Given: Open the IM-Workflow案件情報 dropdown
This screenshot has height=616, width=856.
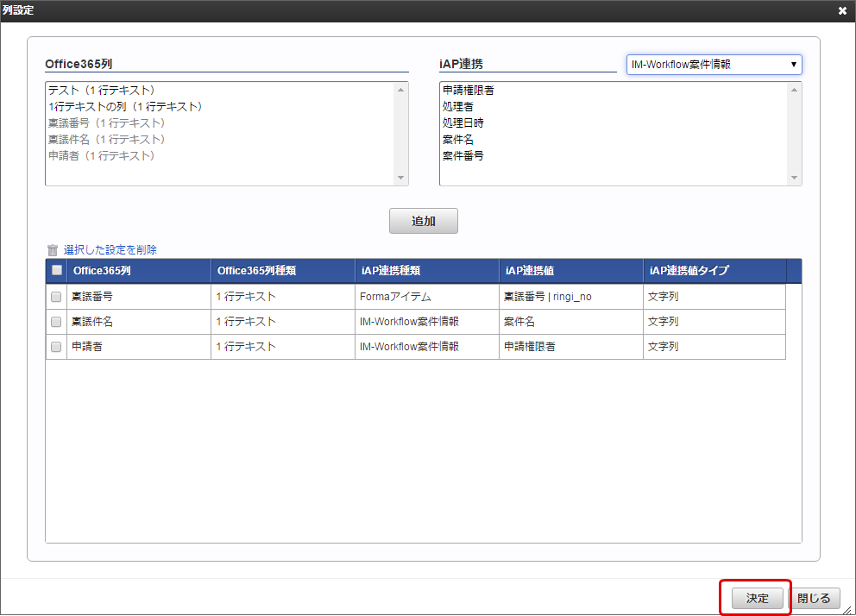Looking at the screenshot, I should click(714, 65).
